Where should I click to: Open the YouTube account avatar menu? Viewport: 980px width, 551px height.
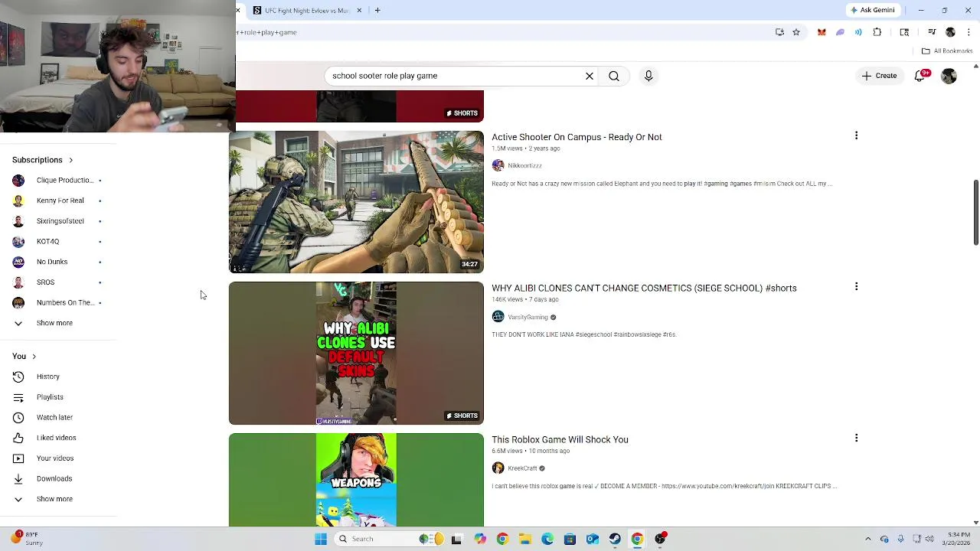[949, 76]
